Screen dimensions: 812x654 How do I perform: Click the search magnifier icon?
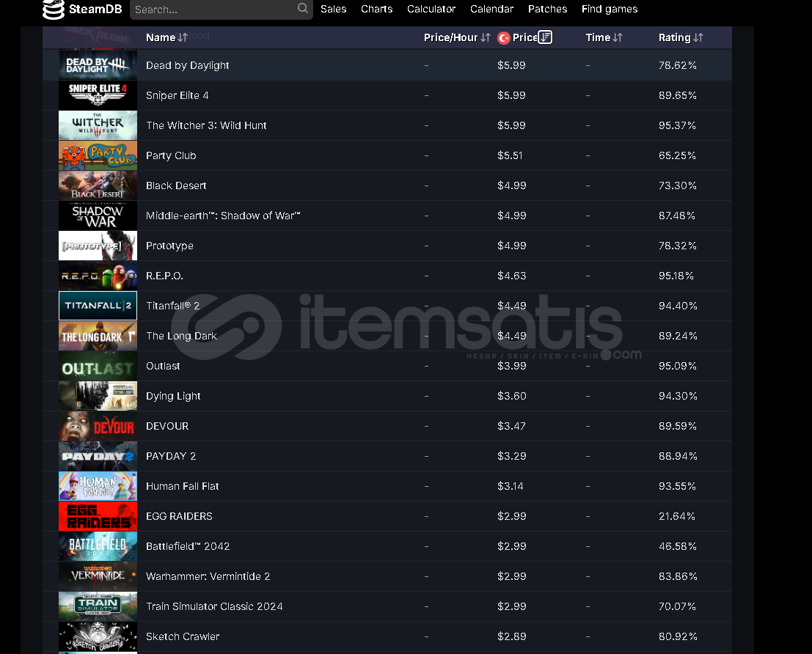point(303,8)
